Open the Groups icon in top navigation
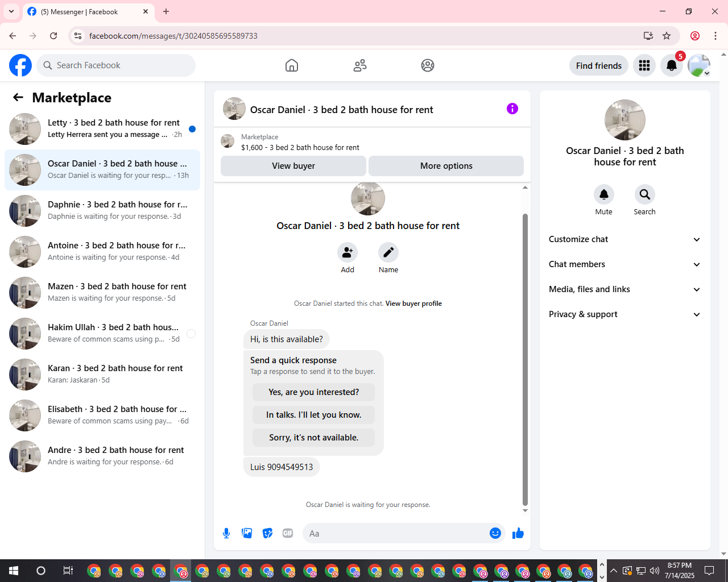The width and height of the screenshot is (728, 582). [x=428, y=65]
